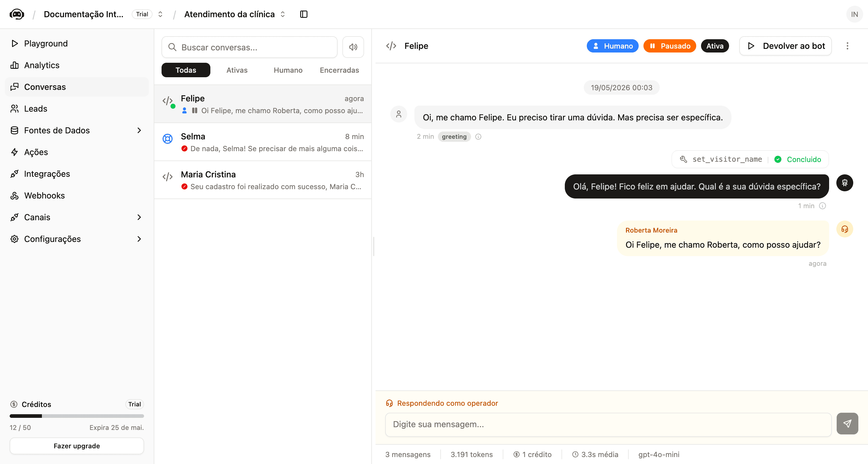Expand the Canais section chevron
The width and height of the screenshot is (868, 464).
[139, 217]
